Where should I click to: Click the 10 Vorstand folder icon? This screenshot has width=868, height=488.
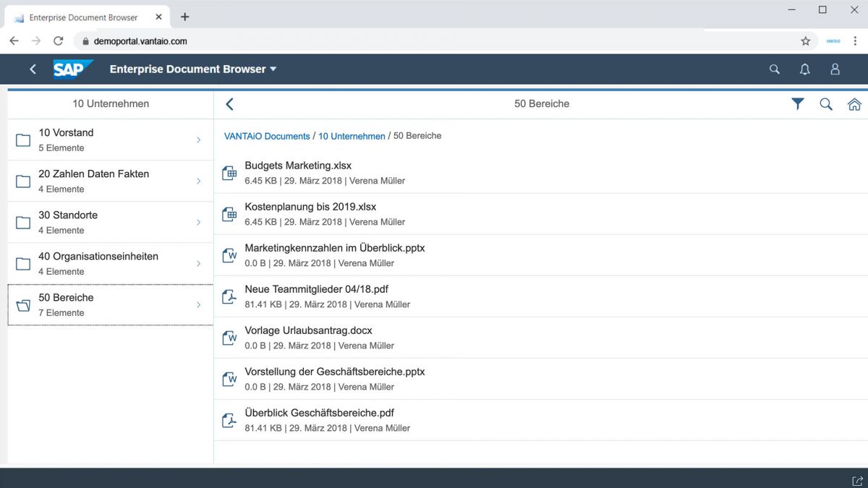[23, 140]
